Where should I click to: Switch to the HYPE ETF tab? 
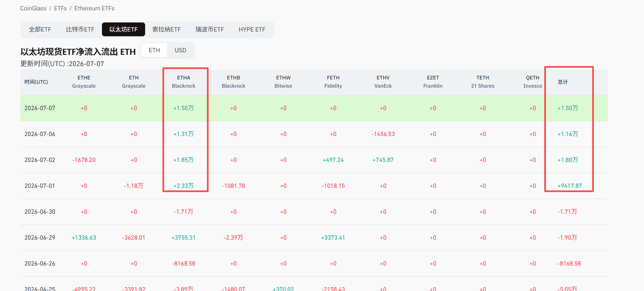(252, 29)
